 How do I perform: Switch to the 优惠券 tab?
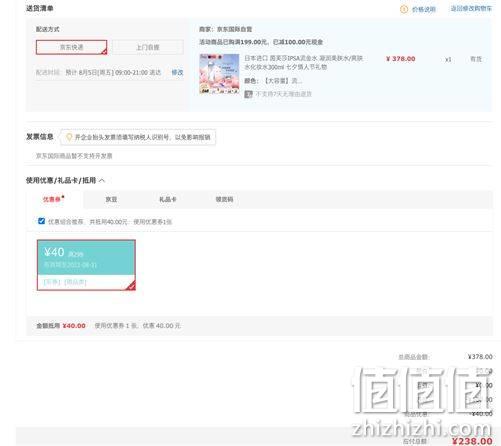(53, 199)
